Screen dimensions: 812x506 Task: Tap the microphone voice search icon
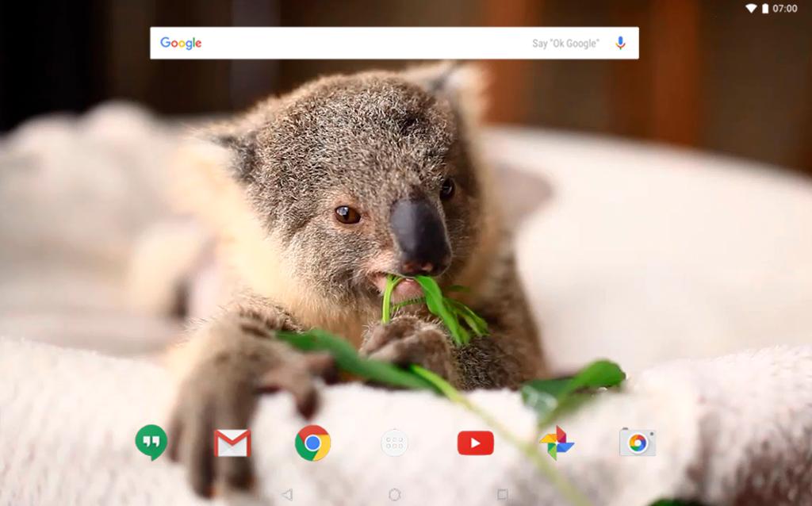(x=620, y=43)
